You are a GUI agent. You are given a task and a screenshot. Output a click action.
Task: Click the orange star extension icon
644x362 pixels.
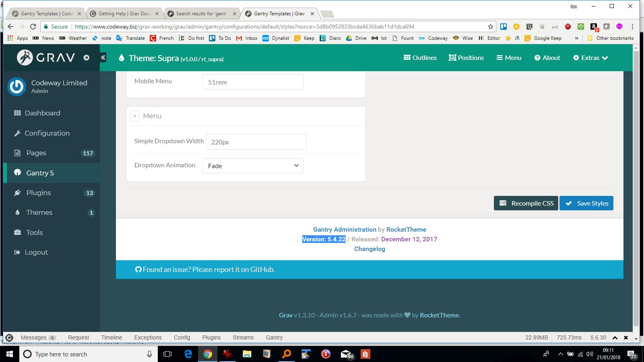point(516,27)
